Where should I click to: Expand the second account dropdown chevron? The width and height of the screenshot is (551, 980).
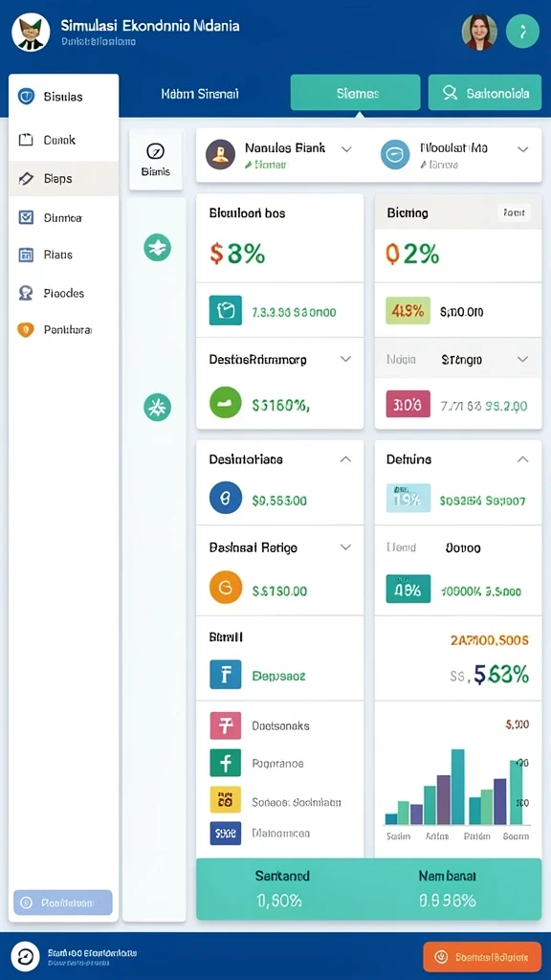click(x=523, y=148)
